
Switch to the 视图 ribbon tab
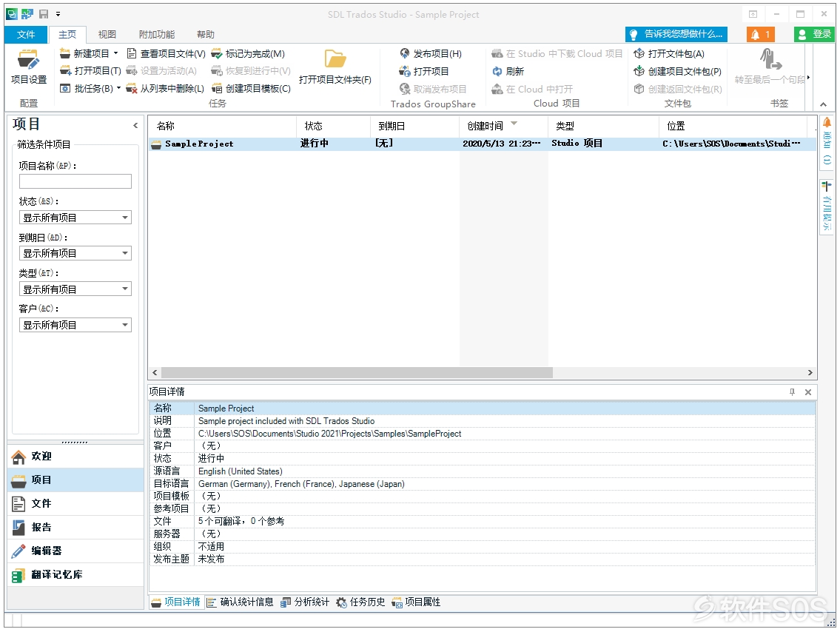(x=107, y=34)
